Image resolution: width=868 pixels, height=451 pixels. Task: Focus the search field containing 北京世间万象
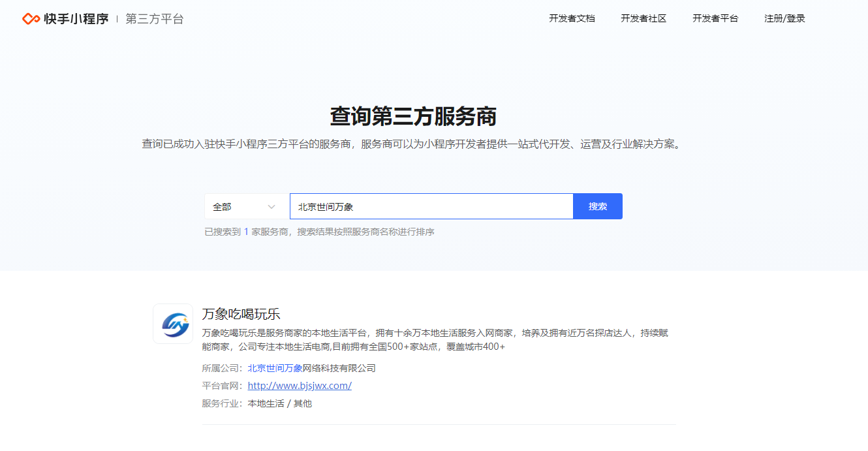[x=431, y=206]
